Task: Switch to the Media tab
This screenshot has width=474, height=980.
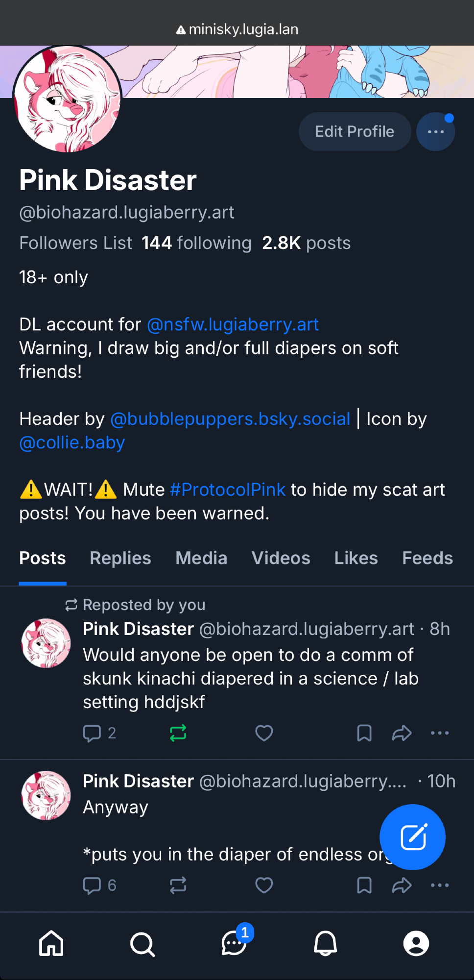Action: 201,558
